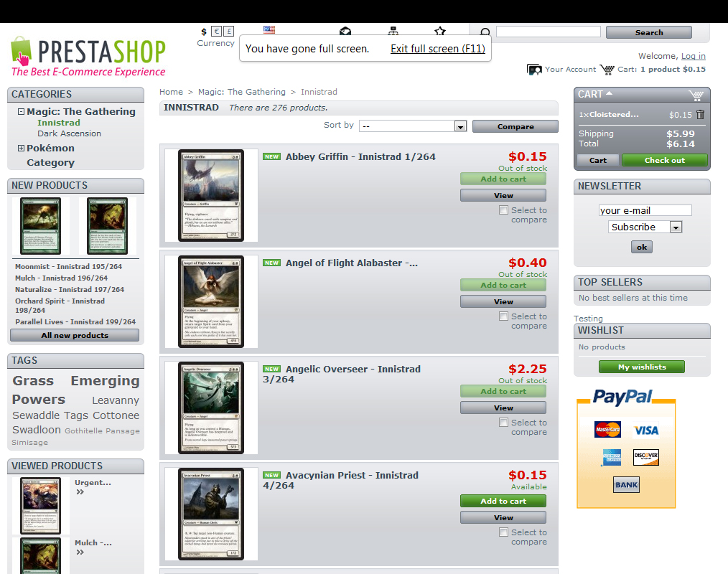Switch currency to Euro

(216, 31)
